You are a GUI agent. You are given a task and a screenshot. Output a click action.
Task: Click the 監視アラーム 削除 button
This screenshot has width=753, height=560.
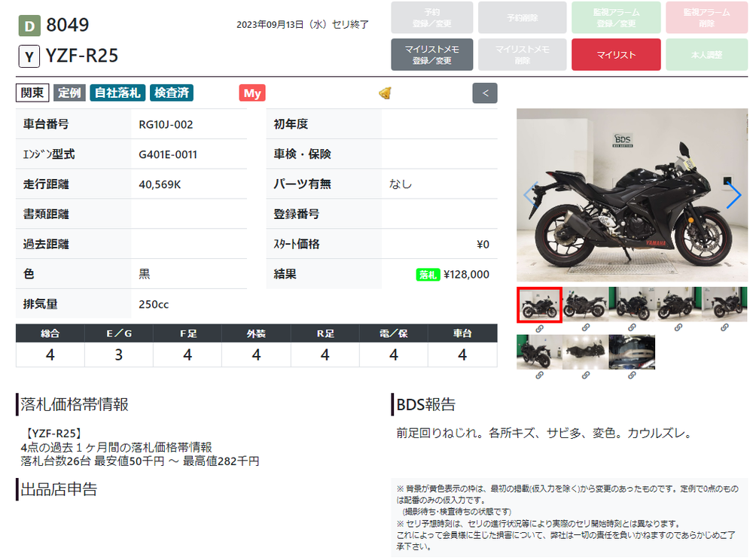(x=706, y=18)
